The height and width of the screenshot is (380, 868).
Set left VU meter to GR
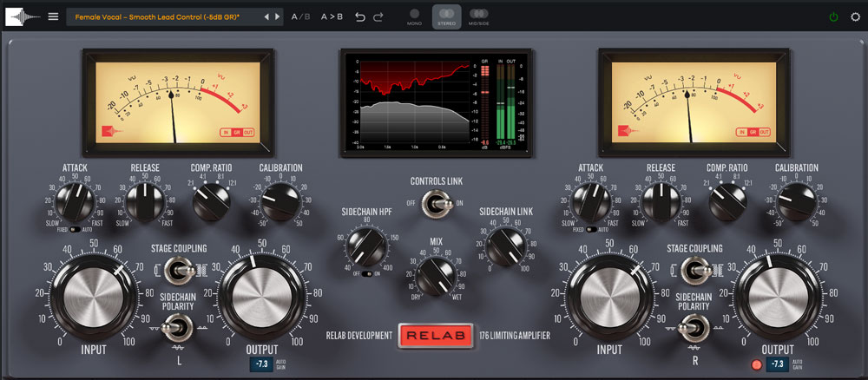[x=236, y=132]
